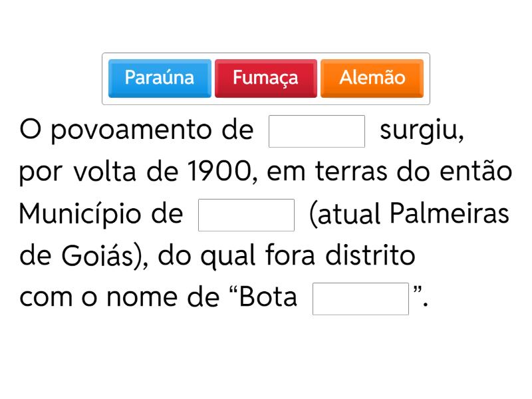Pick the red Fumaça word tile
The height and width of the screenshot is (399, 532).
(265, 78)
